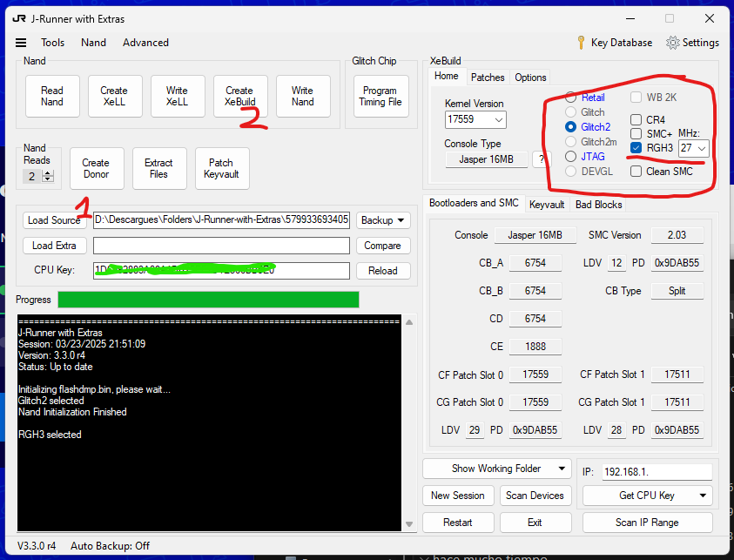Click the Write XeLL button

[178, 96]
